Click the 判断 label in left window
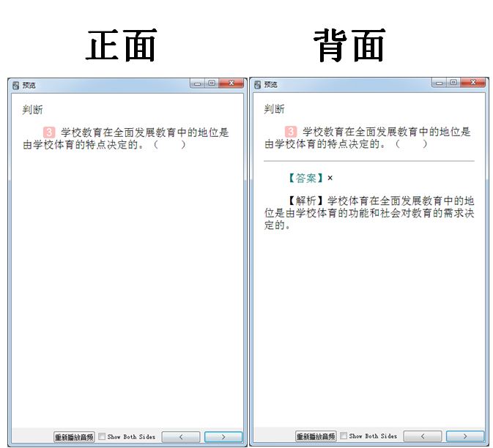This screenshot has height=448, width=493. pos(32,110)
